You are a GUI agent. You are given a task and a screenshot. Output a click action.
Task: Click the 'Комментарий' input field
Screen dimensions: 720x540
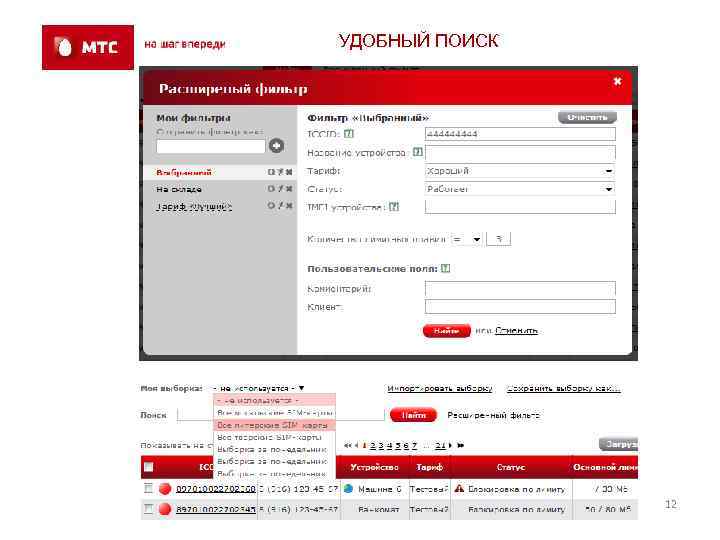coord(520,289)
